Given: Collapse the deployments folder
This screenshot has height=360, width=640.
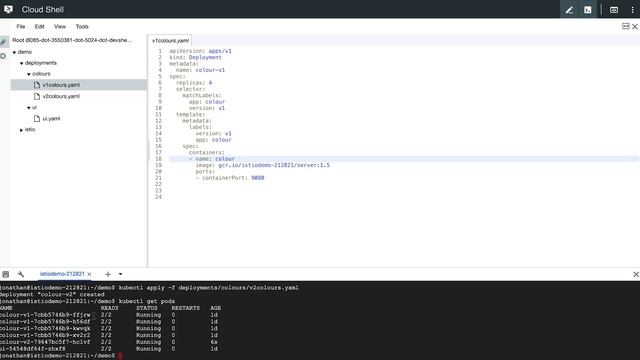Looking at the screenshot, I should pyautogui.click(x=22, y=63).
